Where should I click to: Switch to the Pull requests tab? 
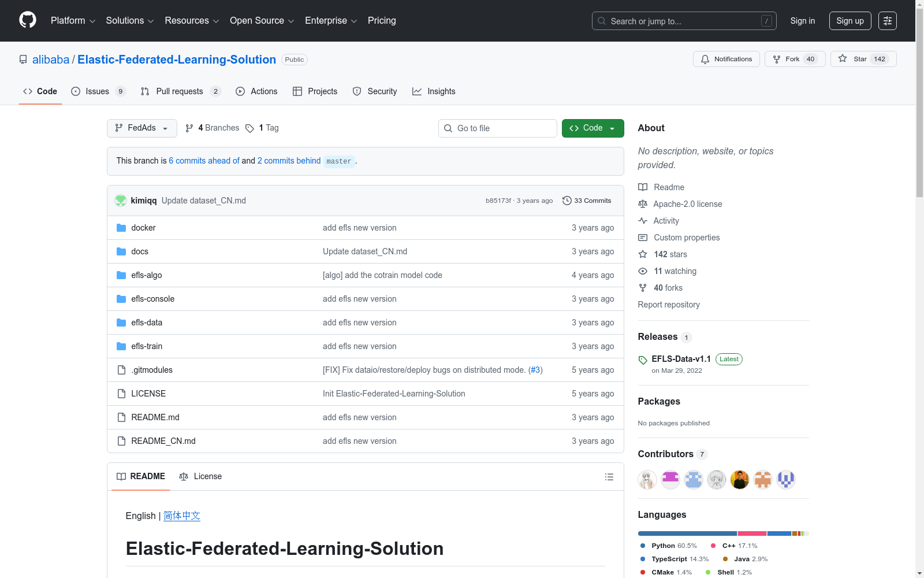tap(181, 91)
